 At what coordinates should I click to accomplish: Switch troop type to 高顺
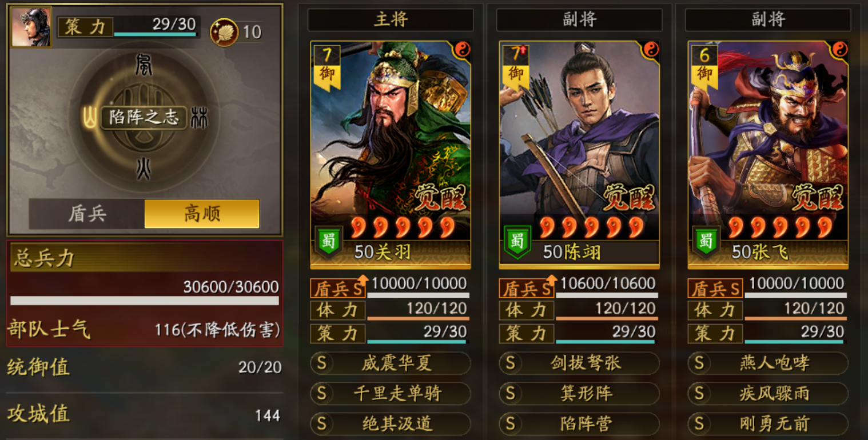coord(202,214)
